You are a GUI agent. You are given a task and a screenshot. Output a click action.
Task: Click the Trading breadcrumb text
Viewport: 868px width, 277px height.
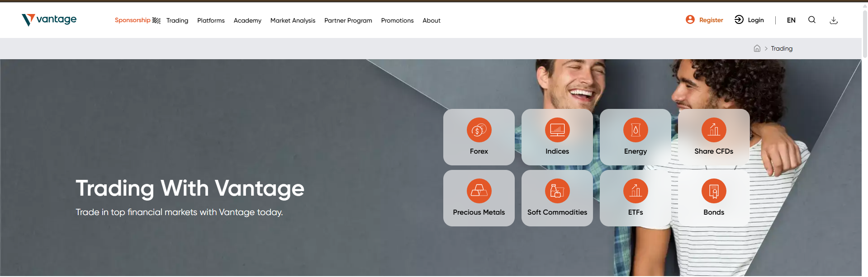coord(782,48)
